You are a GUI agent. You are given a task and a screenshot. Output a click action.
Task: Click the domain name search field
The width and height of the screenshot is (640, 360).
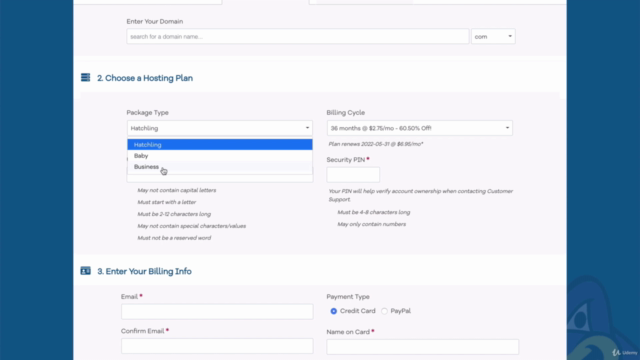point(298,36)
